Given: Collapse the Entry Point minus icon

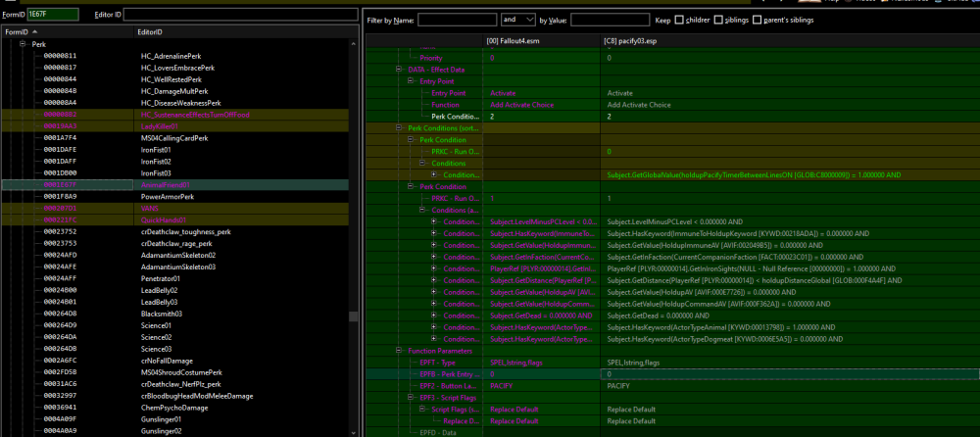Looking at the screenshot, I should pyautogui.click(x=411, y=81).
